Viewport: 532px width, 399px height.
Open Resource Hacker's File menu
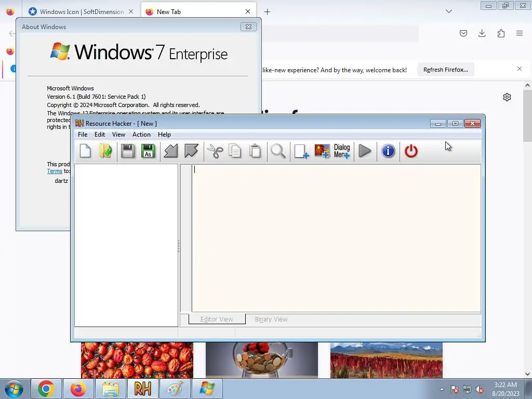click(x=83, y=135)
